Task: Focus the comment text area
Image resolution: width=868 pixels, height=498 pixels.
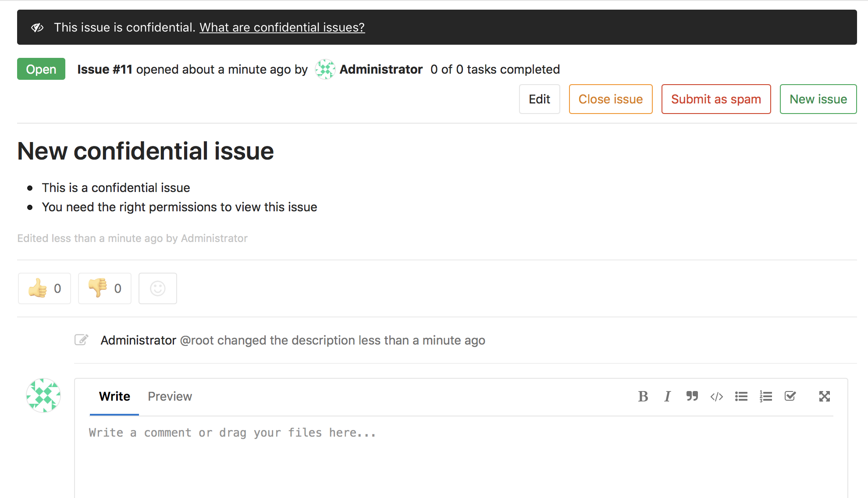Action: coord(460,456)
